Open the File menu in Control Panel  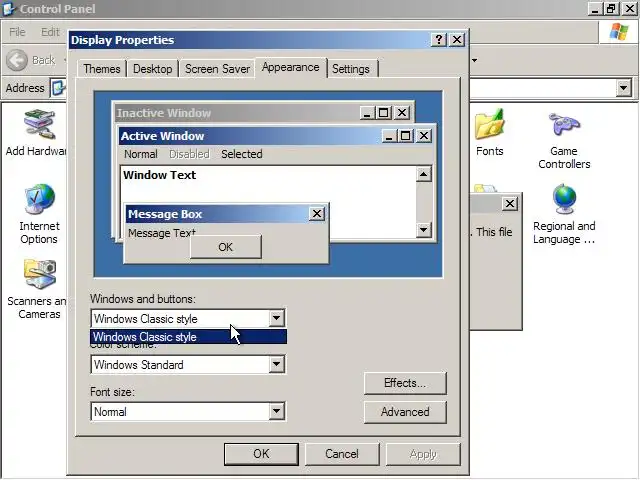(x=17, y=32)
